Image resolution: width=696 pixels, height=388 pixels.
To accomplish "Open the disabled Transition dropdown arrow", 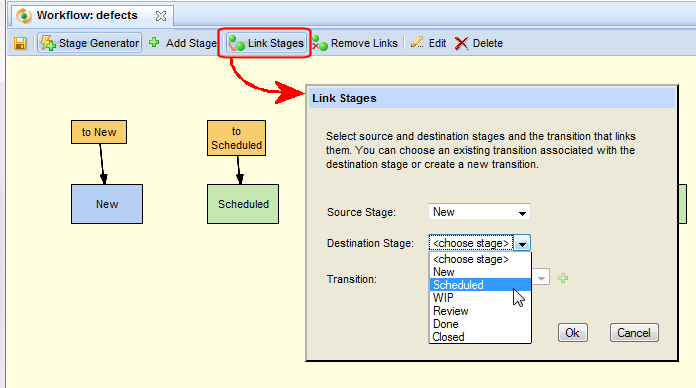I will point(541,278).
